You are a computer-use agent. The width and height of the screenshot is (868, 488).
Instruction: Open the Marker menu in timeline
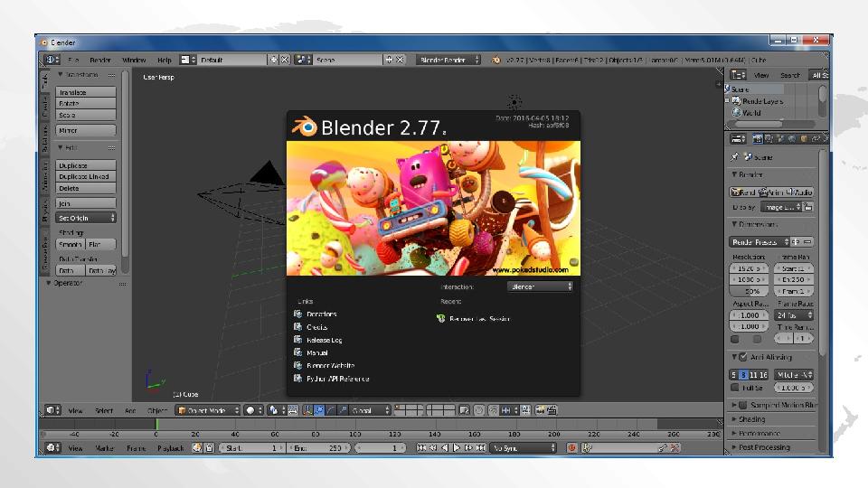coord(104,448)
